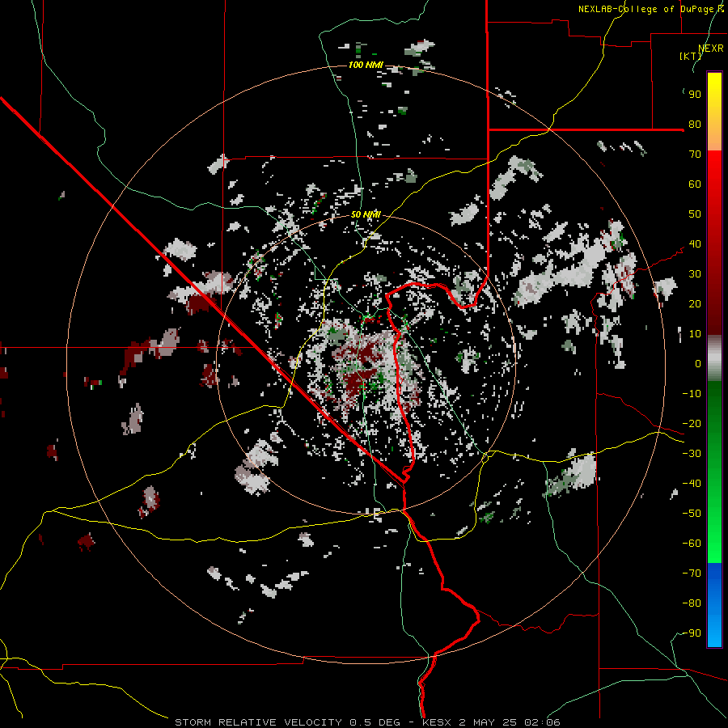Click the 30 value on the velocity scale
The width and height of the screenshot is (728, 728).
coord(695,274)
